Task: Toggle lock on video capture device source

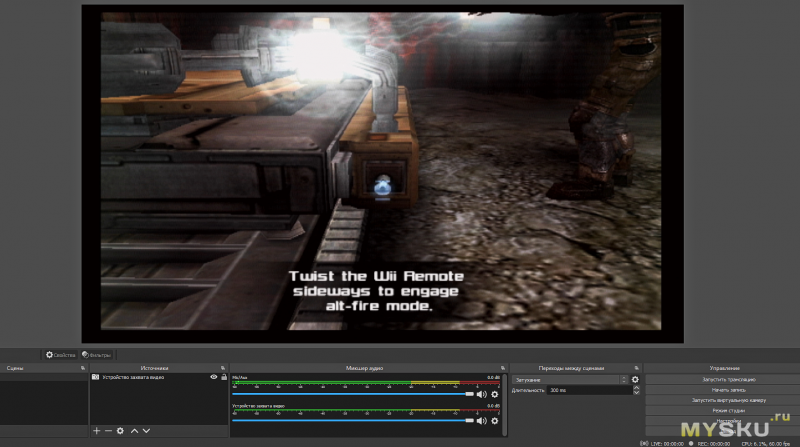Action: (224, 377)
